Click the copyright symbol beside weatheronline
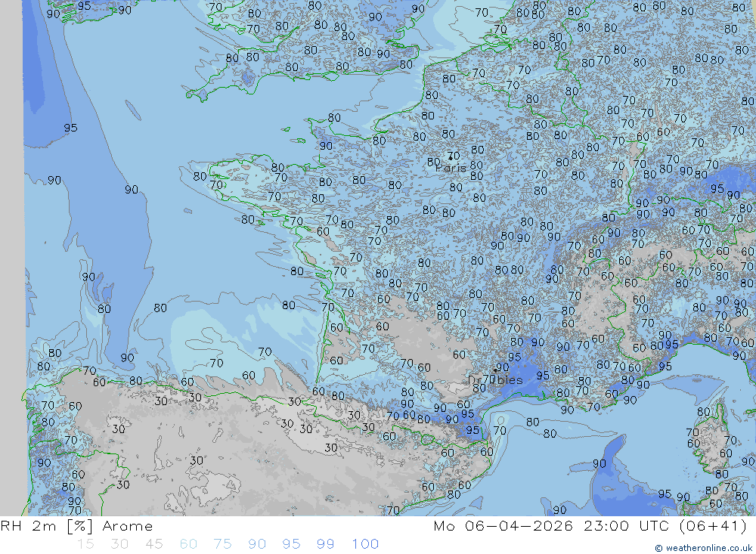This screenshot has height=554, width=756. 659,548
